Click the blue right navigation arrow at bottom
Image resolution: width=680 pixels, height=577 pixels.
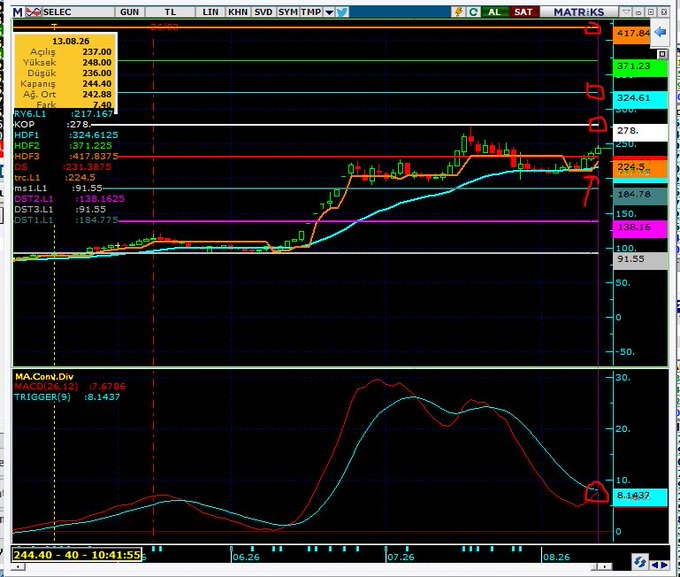tap(664, 565)
